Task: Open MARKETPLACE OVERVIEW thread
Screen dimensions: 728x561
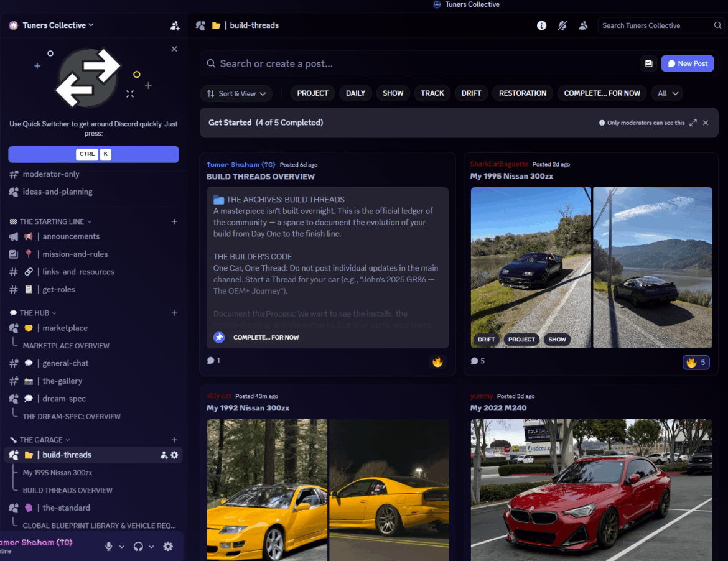Action: (66, 346)
